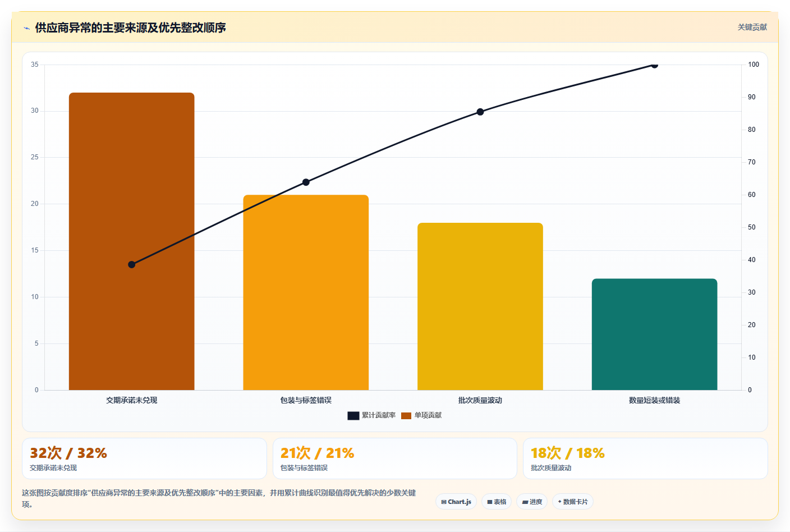Toggle the 累计贡献率 legend item
790x532 pixels.
[371, 415]
